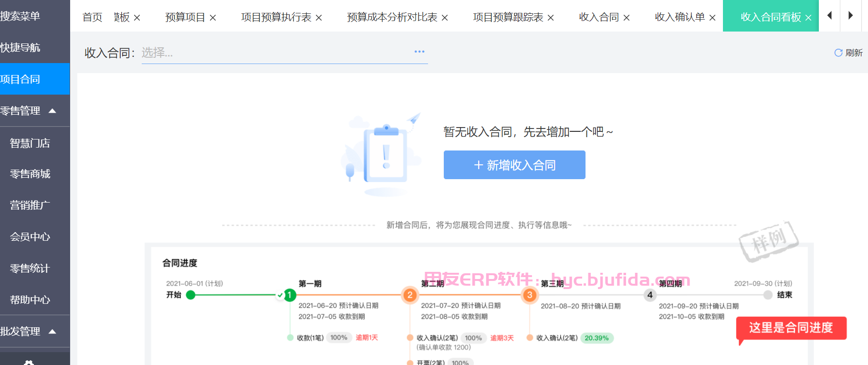Click the clipboard empty-state illustration
This screenshot has height=365, width=868.
point(382,154)
